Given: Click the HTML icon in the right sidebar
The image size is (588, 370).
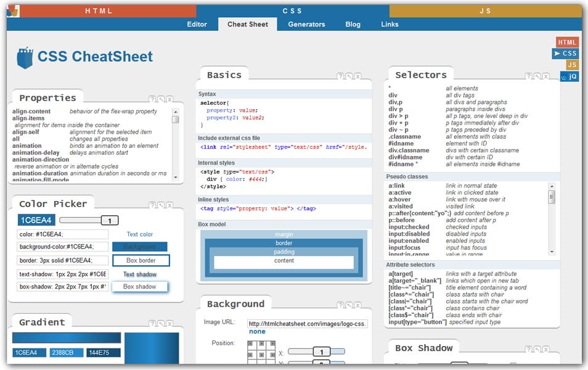Looking at the screenshot, I should coord(566,42).
